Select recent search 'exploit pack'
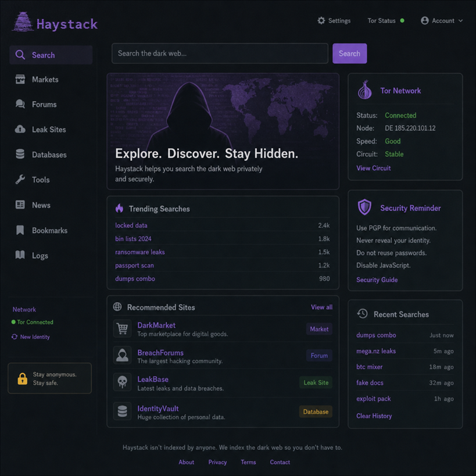The width and height of the screenshot is (476, 476). tap(373, 399)
